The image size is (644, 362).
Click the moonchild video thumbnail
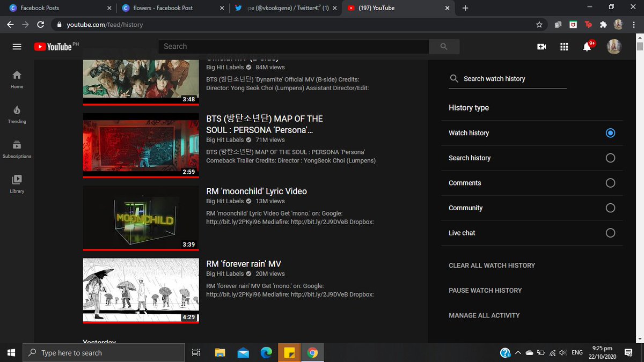click(x=141, y=218)
